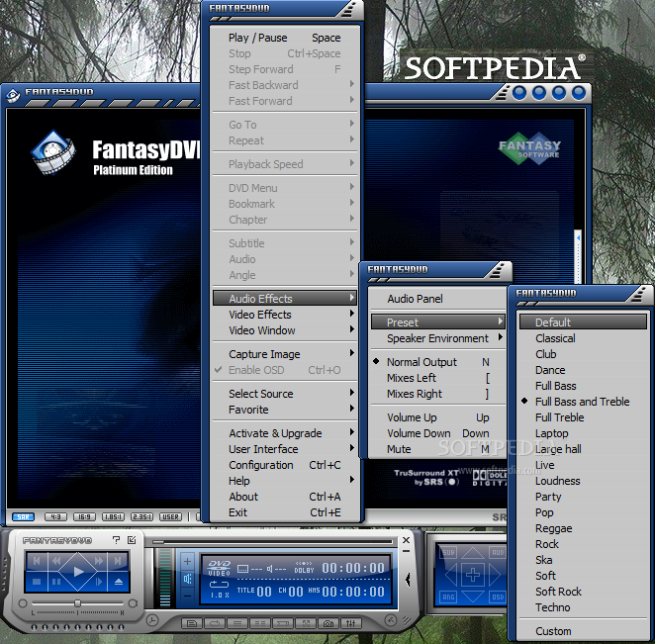Click the speaker mute icon on the panel
This screenshot has width=655, height=644.
(187, 579)
